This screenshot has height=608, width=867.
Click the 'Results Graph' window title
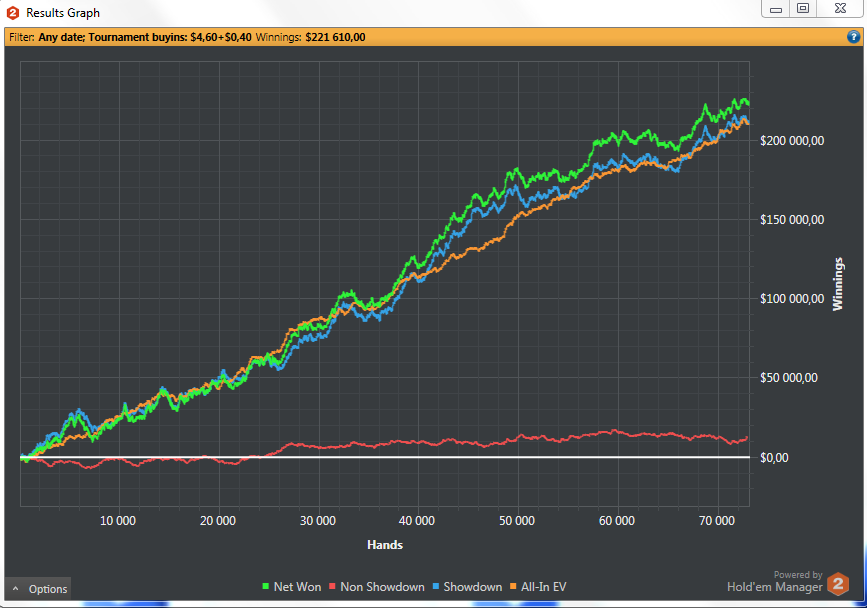(x=63, y=13)
